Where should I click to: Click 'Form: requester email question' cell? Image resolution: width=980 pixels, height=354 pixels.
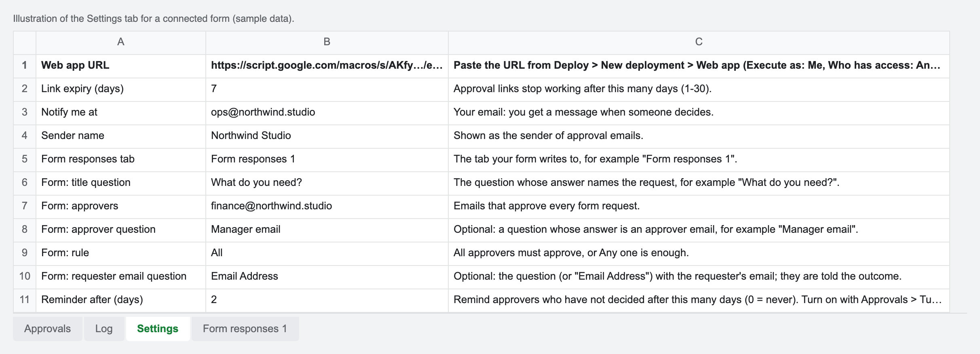(x=121, y=277)
